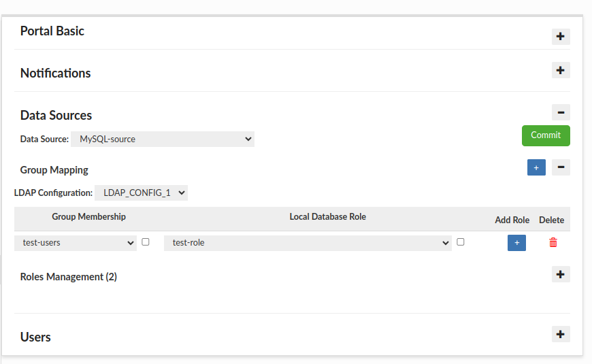
Task: Open the Group Membership test-users dropdown
Action: 76,242
